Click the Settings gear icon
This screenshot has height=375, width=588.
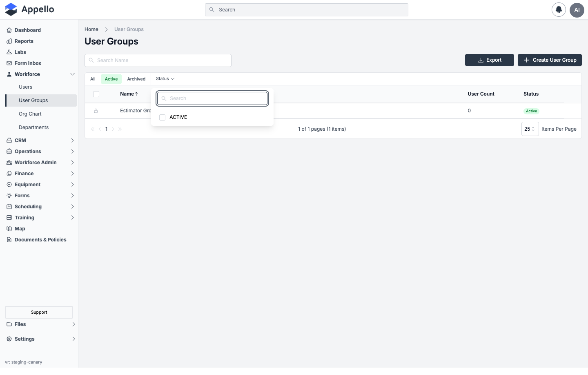[x=9, y=339]
